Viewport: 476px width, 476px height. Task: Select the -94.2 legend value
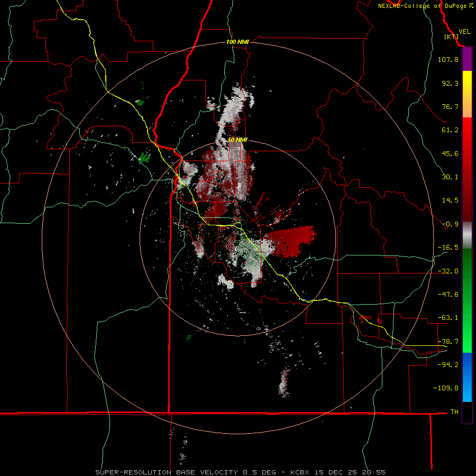click(x=448, y=364)
